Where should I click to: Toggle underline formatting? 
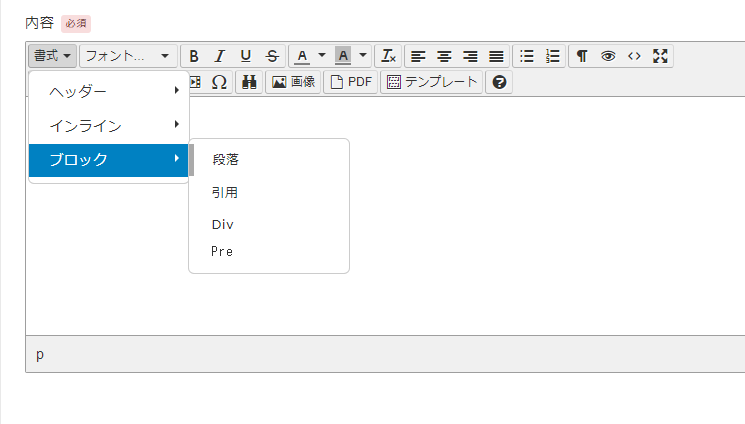point(246,56)
